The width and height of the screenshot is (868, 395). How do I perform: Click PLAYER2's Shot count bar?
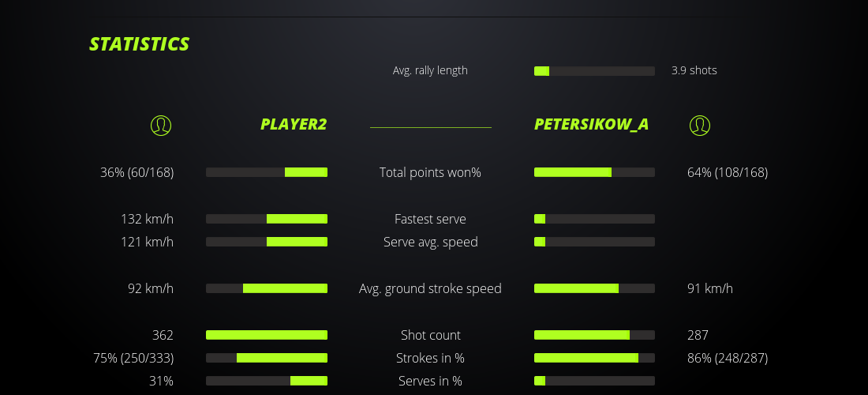267,335
